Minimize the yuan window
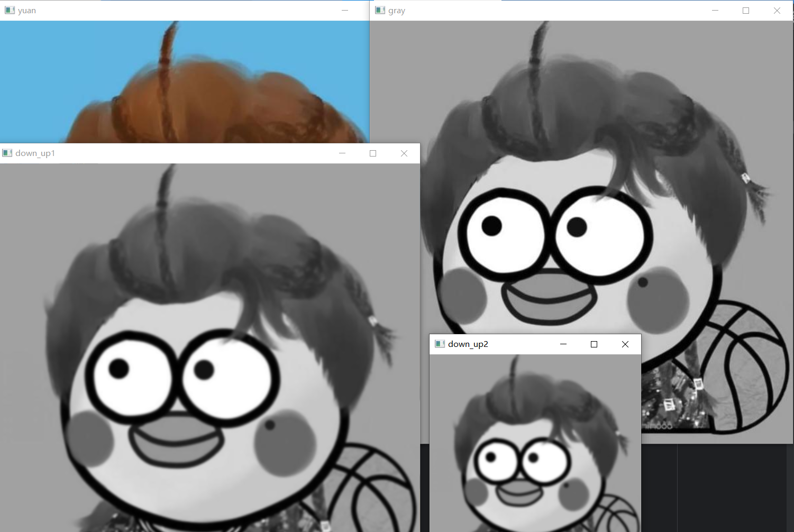 [345, 11]
